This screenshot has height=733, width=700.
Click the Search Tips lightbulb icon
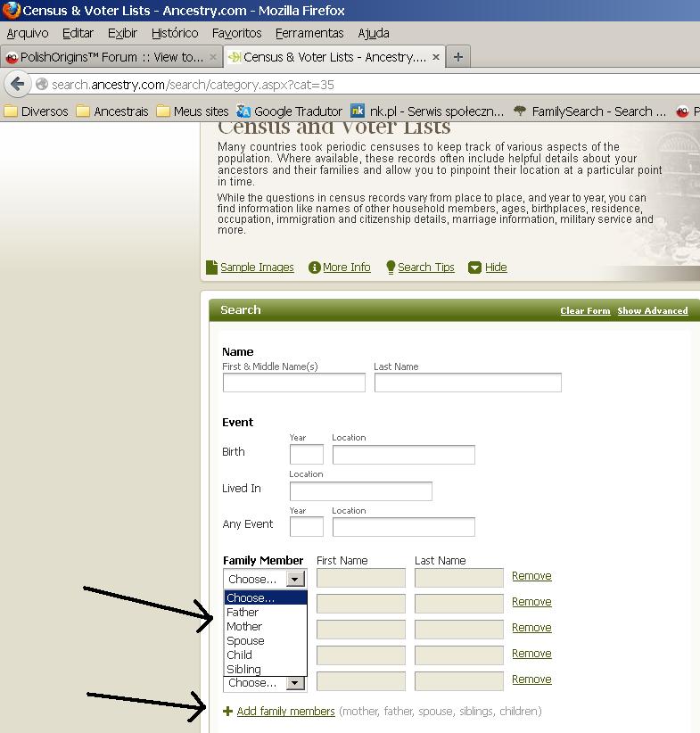coord(391,268)
